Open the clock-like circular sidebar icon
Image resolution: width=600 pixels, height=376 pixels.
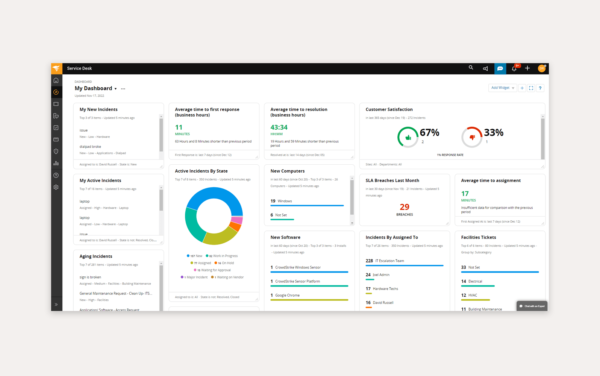(x=56, y=175)
